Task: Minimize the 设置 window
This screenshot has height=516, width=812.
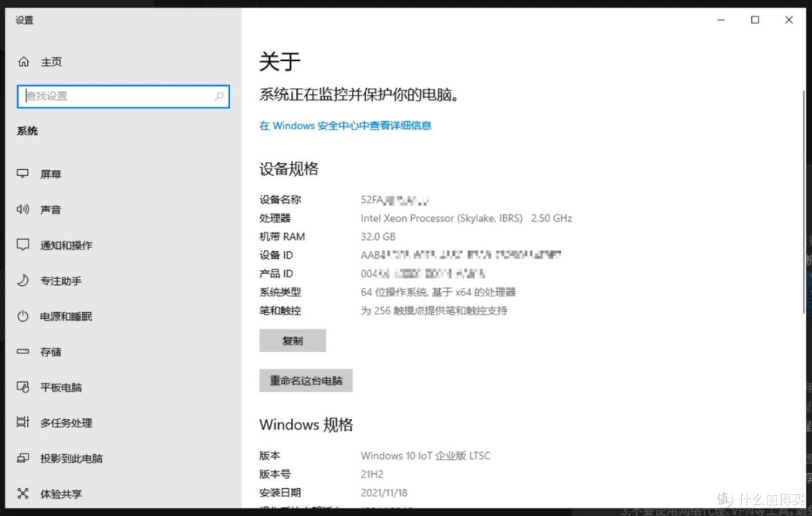Action: click(x=721, y=20)
